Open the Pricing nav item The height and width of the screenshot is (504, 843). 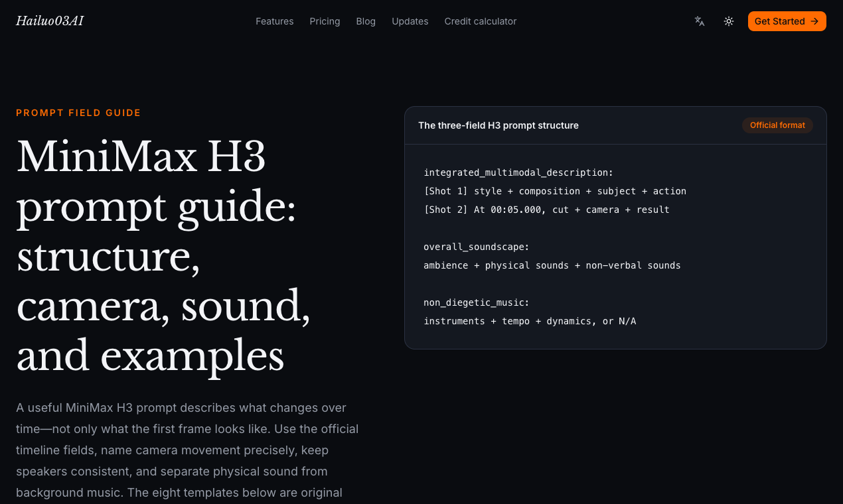325,21
